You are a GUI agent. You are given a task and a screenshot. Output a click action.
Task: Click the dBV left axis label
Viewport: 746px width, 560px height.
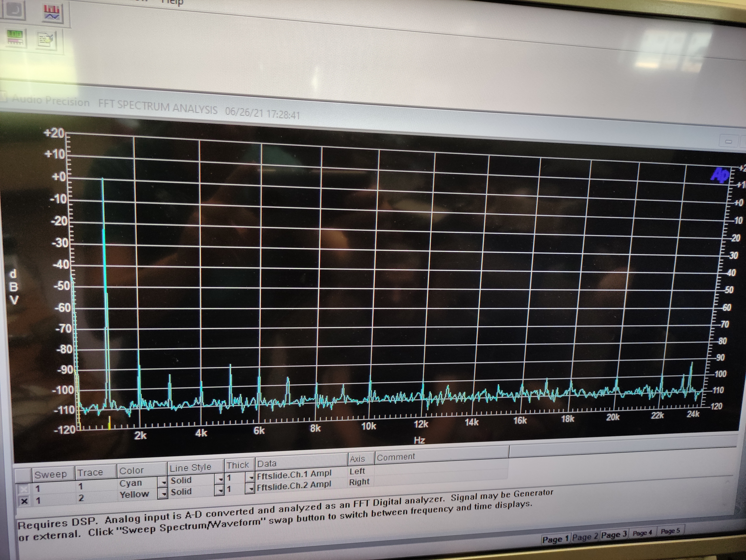[x=14, y=287]
